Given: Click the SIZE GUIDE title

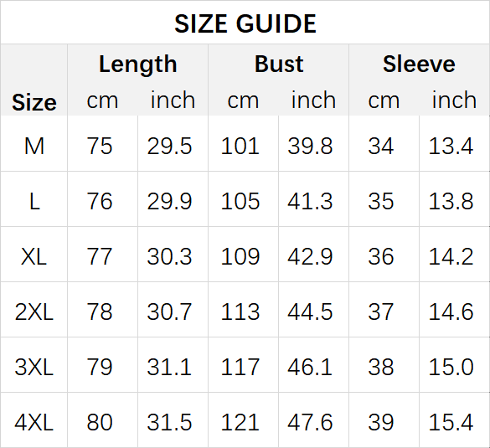Looking at the screenshot, I should 245,23.
